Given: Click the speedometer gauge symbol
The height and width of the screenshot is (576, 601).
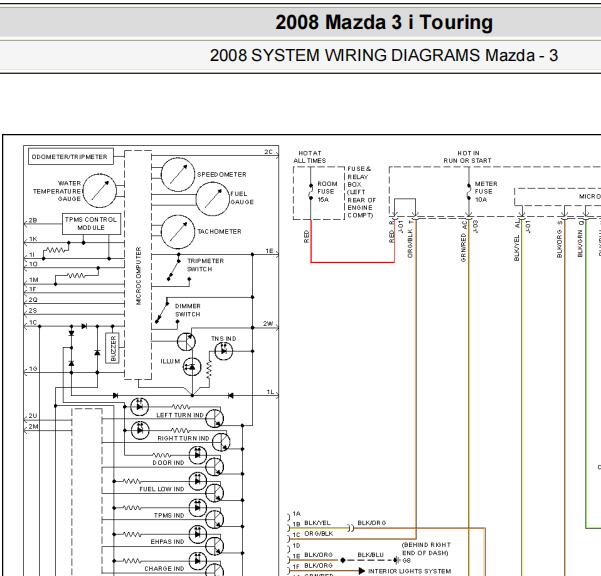Looking at the screenshot, I should 178,174.
